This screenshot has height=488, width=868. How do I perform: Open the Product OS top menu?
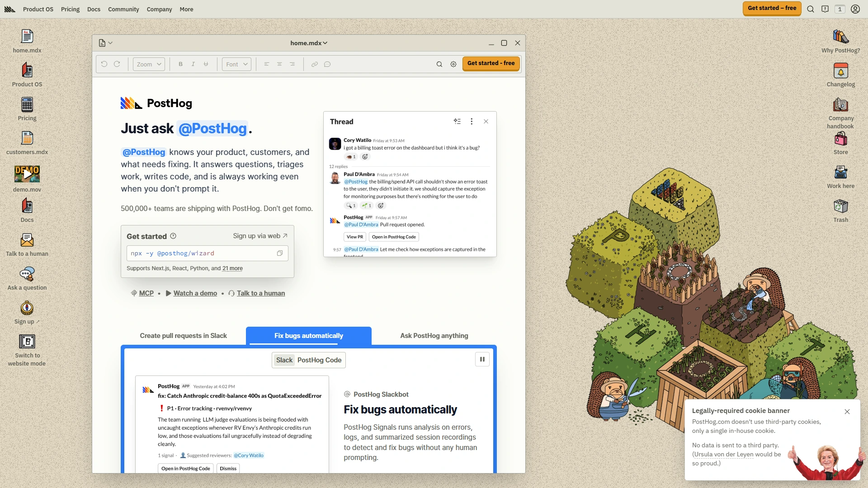point(38,9)
